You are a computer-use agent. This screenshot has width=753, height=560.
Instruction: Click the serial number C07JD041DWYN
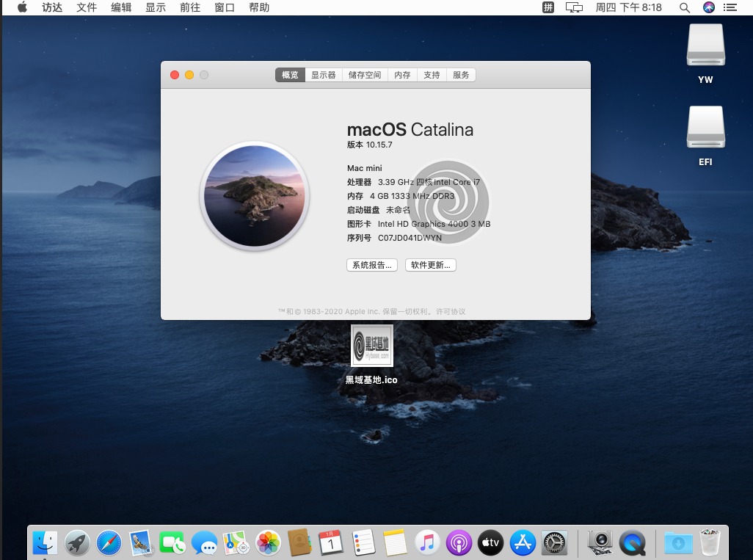coord(410,238)
